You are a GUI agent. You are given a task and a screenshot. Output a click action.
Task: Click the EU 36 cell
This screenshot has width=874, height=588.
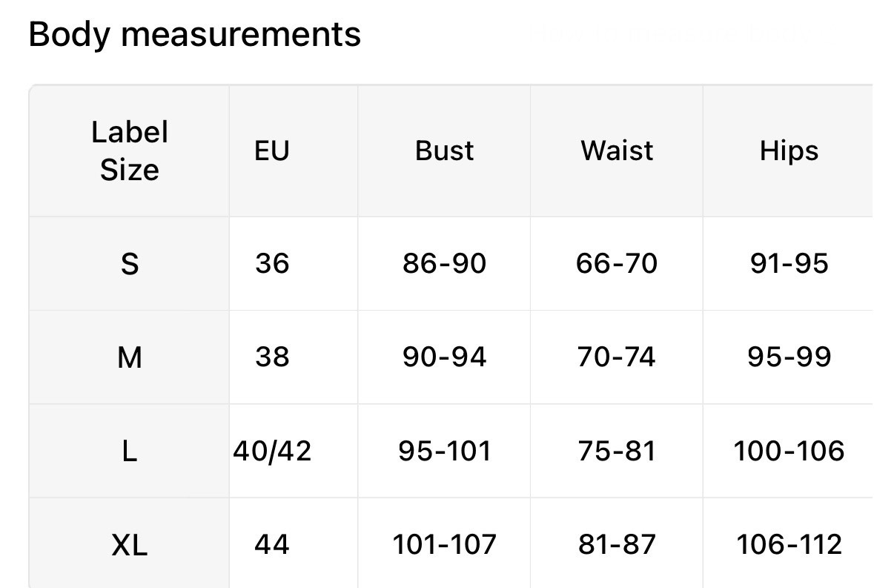[272, 263]
